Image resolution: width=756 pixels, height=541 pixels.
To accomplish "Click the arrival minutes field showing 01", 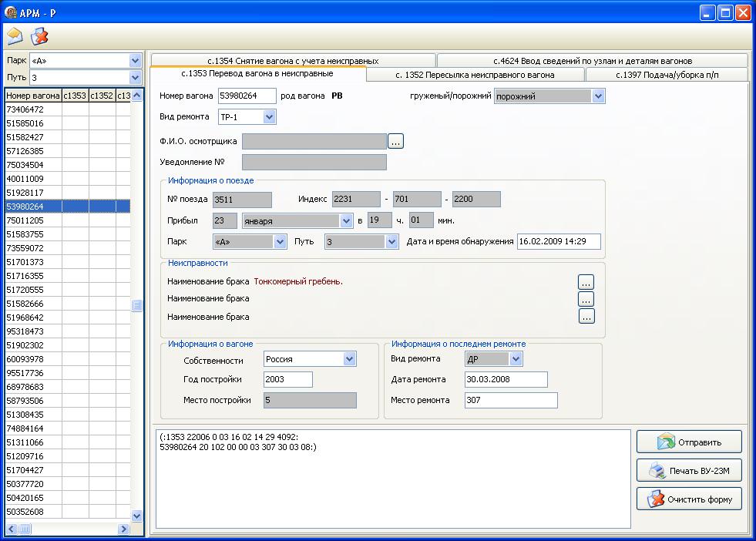I will [x=422, y=220].
